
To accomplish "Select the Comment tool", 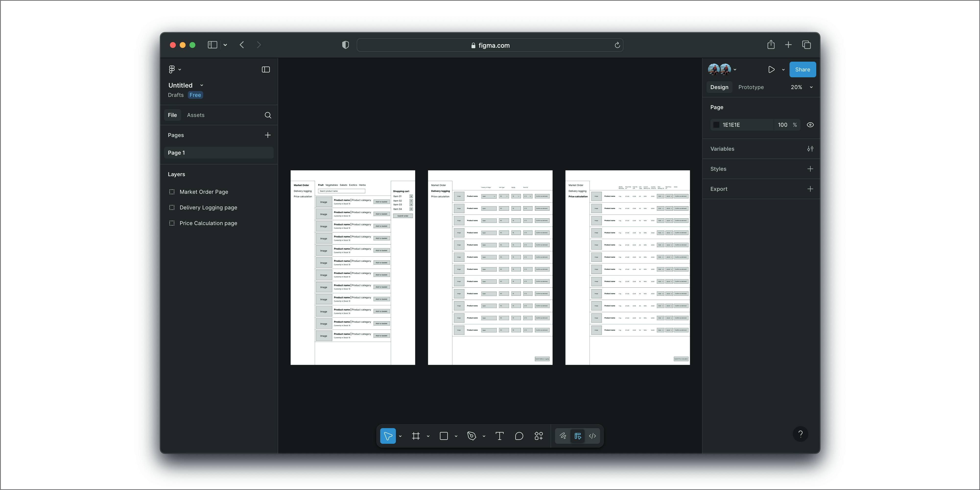I will tap(519, 436).
